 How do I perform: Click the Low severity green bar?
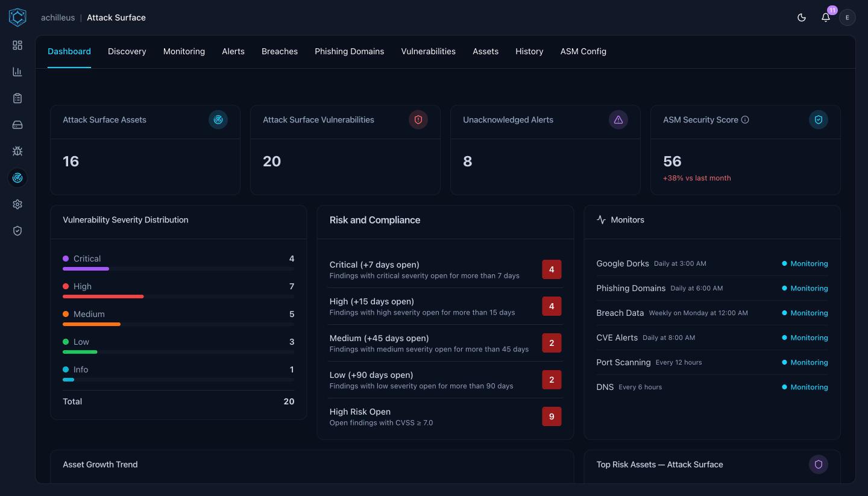click(x=80, y=352)
